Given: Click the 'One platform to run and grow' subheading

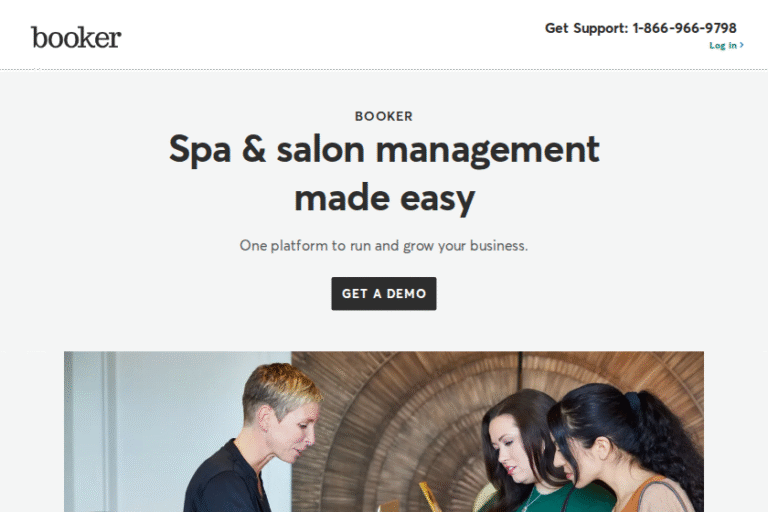Looking at the screenshot, I should point(384,245).
